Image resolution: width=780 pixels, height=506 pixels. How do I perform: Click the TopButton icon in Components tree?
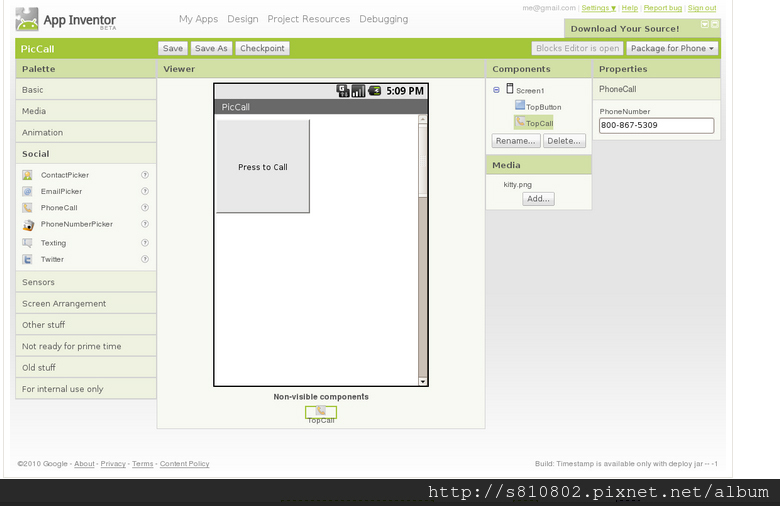coord(519,105)
